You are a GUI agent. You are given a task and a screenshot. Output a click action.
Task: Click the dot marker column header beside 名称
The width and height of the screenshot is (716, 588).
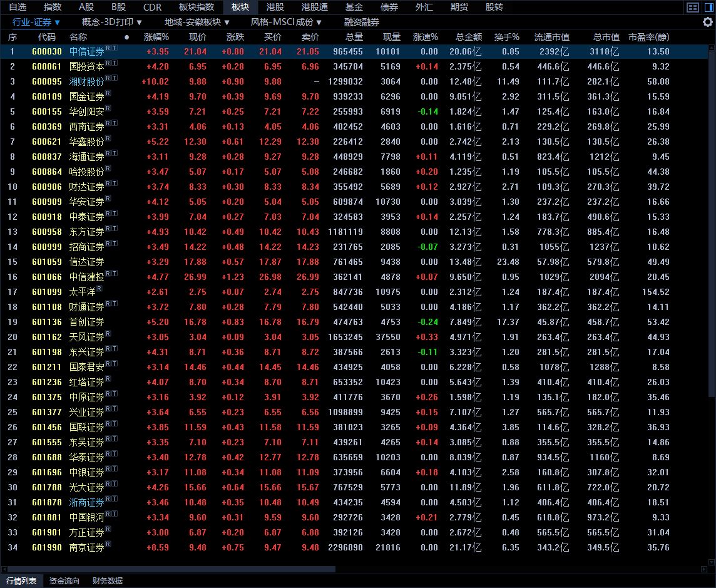pos(126,38)
